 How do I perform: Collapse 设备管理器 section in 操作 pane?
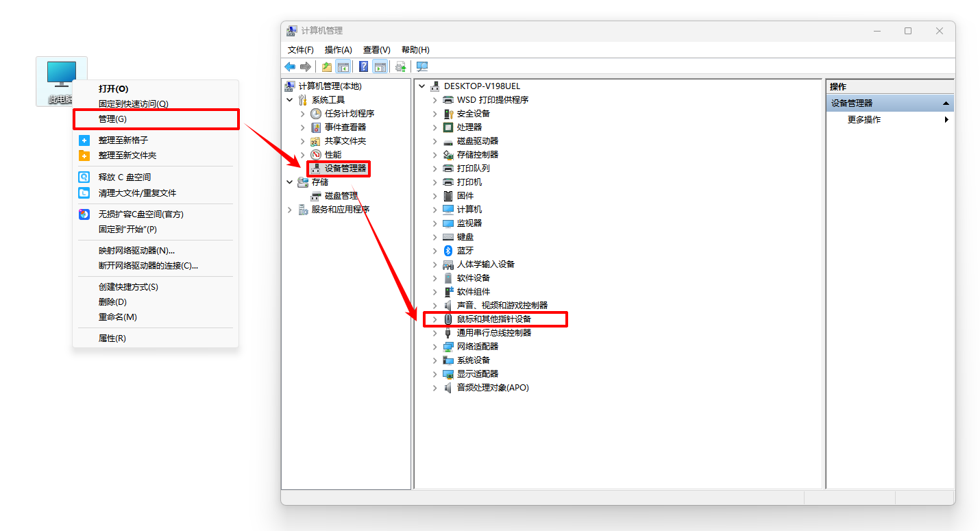click(x=946, y=103)
